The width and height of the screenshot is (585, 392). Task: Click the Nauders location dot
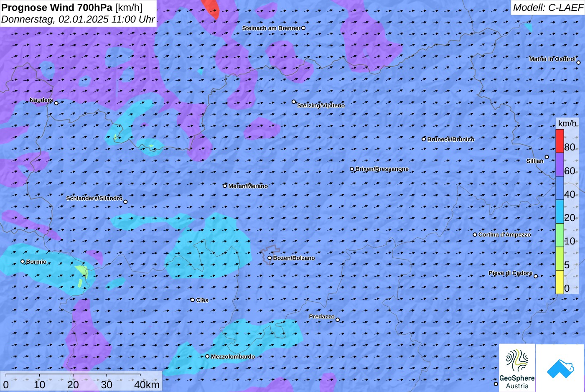(56, 103)
